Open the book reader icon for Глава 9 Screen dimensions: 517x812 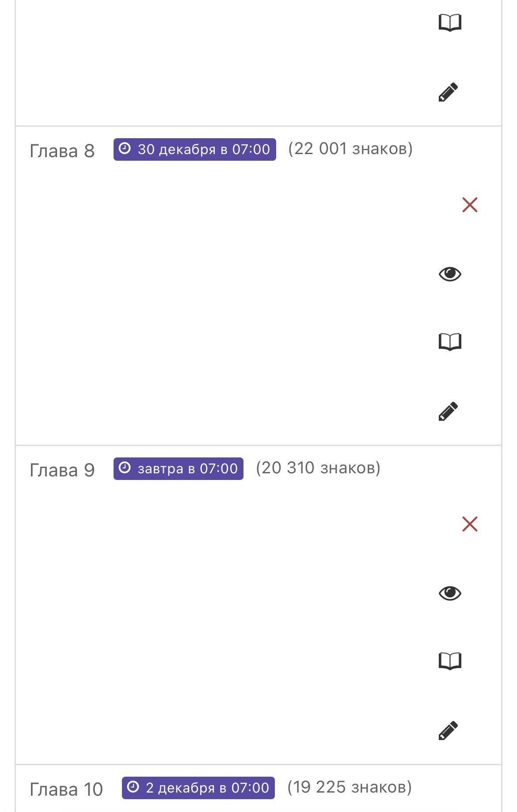pyautogui.click(x=450, y=661)
